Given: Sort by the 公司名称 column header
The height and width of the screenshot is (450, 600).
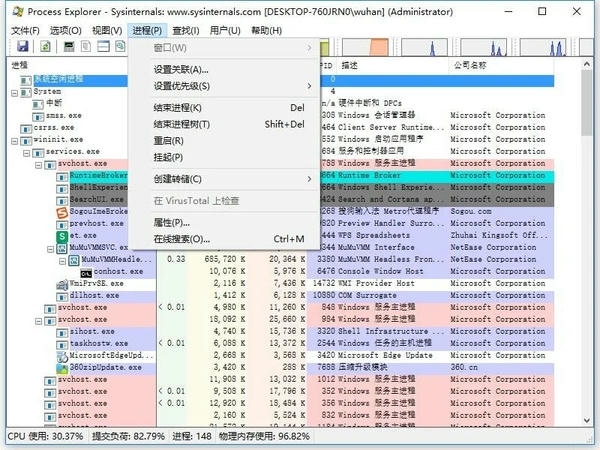Looking at the screenshot, I should [501, 65].
